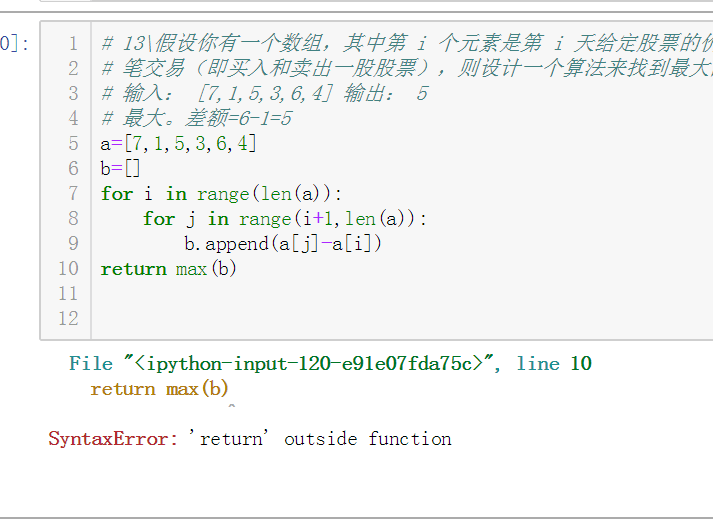Click the outer for i loop line

click(x=221, y=194)
